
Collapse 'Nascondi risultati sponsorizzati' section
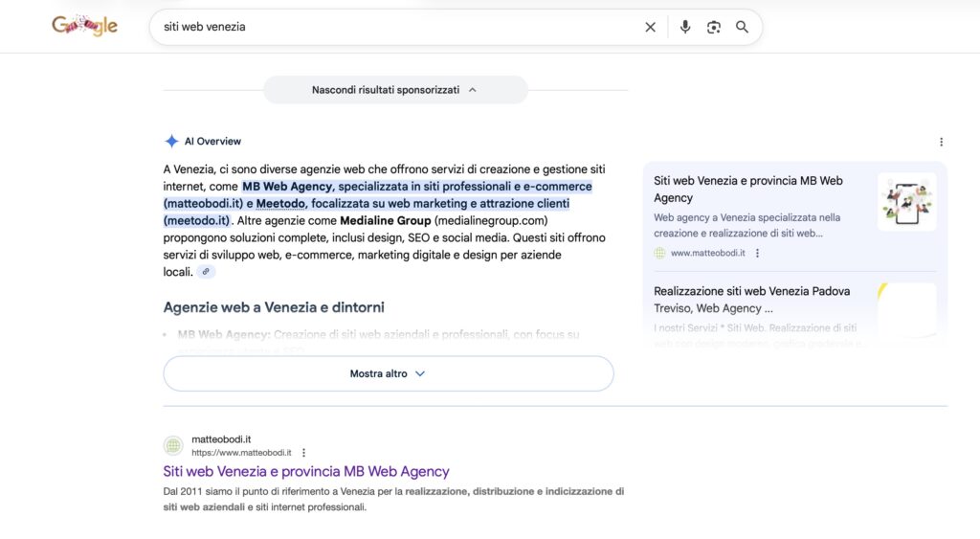point(395,90)
